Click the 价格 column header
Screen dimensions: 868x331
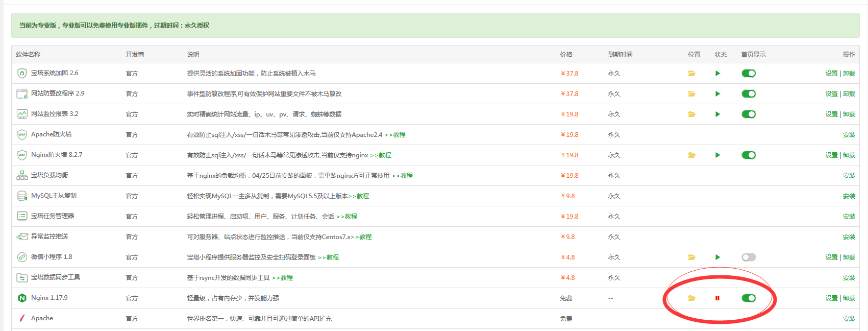tap(566, 55)
